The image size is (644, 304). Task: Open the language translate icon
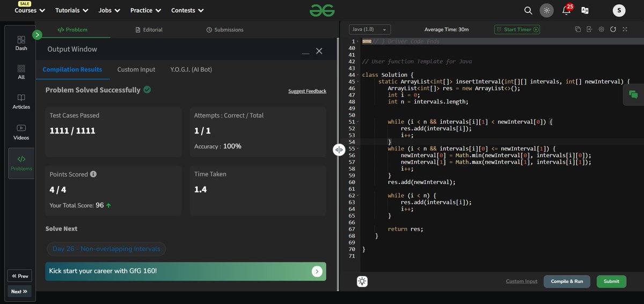click(585, 10)
